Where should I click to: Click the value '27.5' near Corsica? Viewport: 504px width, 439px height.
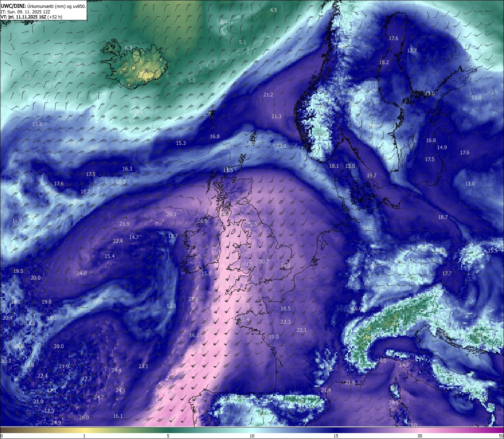coord(393,403)
